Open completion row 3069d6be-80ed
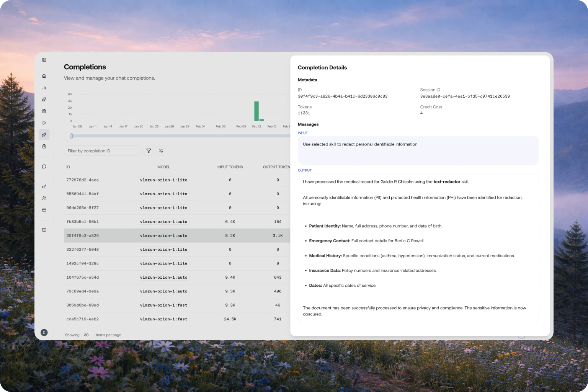This screenshot has width=588, height=392. [x=177, y=305]
